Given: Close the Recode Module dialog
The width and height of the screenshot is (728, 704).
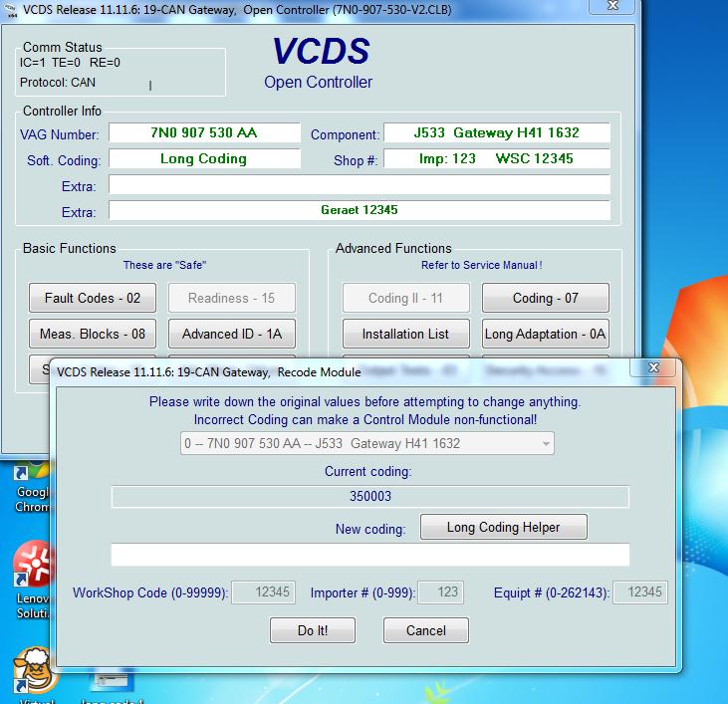Looking at the screenshot, I should point(653,367).
